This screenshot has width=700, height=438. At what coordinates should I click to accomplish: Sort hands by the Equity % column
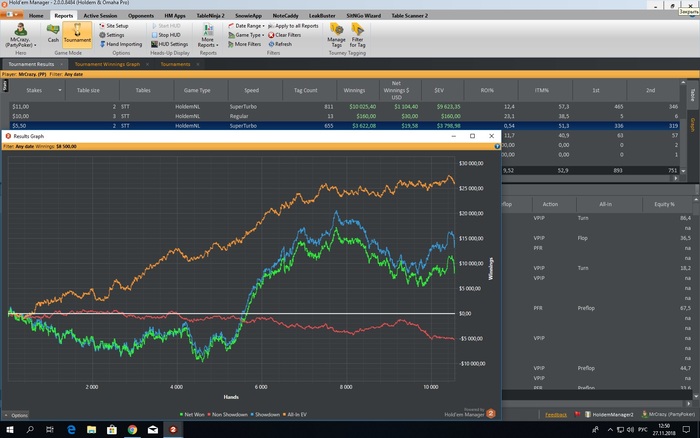[x=664, y=204]
